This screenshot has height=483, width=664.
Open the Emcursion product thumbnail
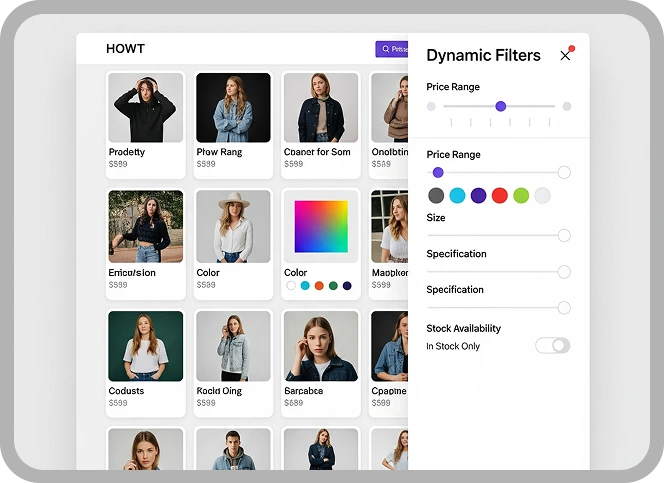(x=146, y=226)
